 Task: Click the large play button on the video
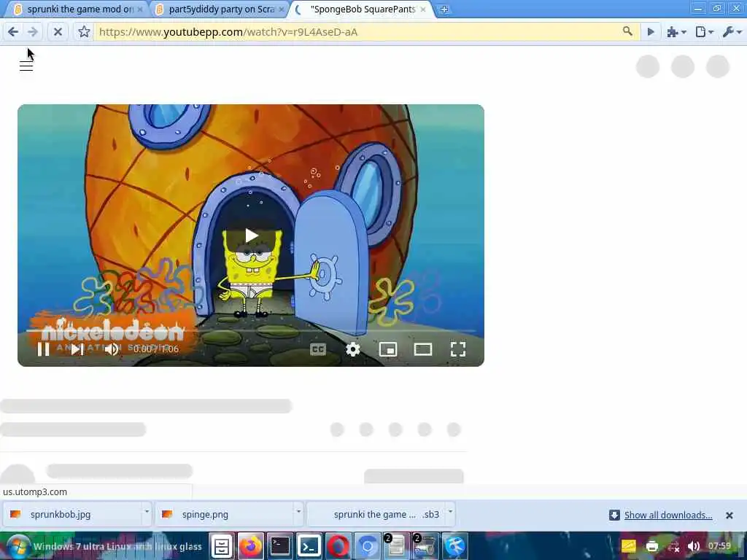click(252, 236)
